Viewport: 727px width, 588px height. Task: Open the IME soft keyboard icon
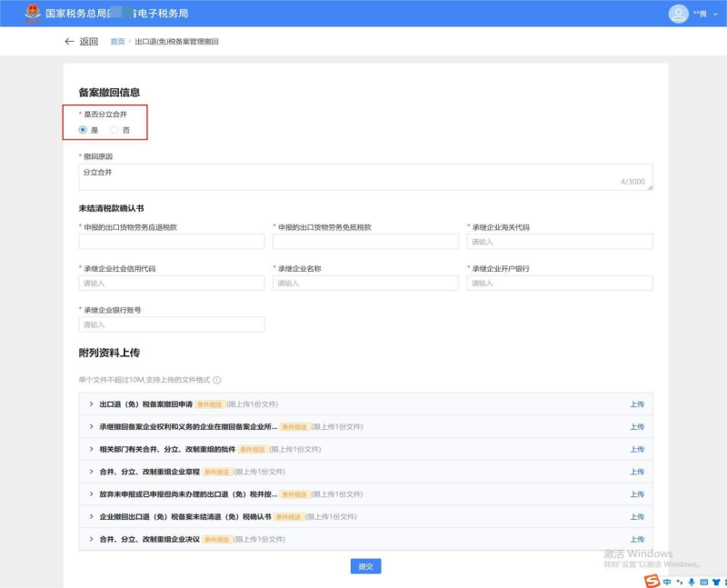[x=703, y=582]
